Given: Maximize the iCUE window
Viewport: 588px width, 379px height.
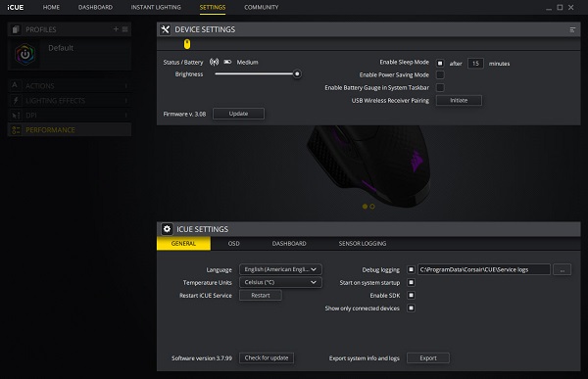Looking at the screenshot, I should pos(560,7).
